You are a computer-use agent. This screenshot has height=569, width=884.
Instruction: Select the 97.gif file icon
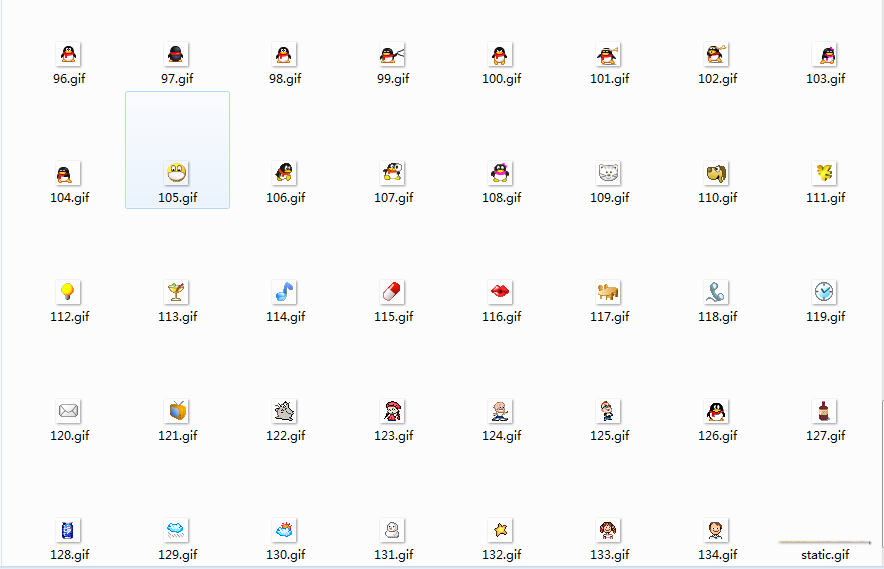[176, 54]
